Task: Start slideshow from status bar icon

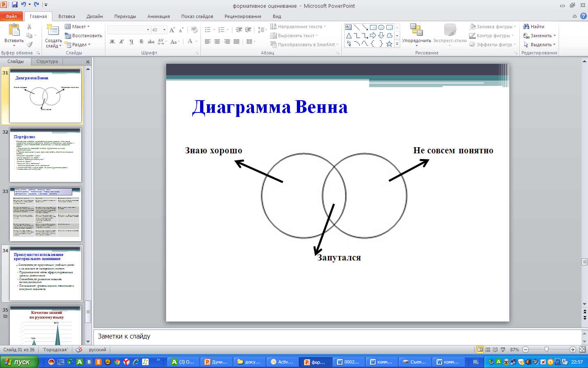Action: coord(503,350)
